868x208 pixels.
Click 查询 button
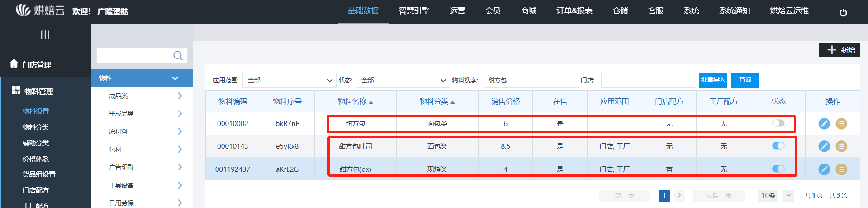745,80
